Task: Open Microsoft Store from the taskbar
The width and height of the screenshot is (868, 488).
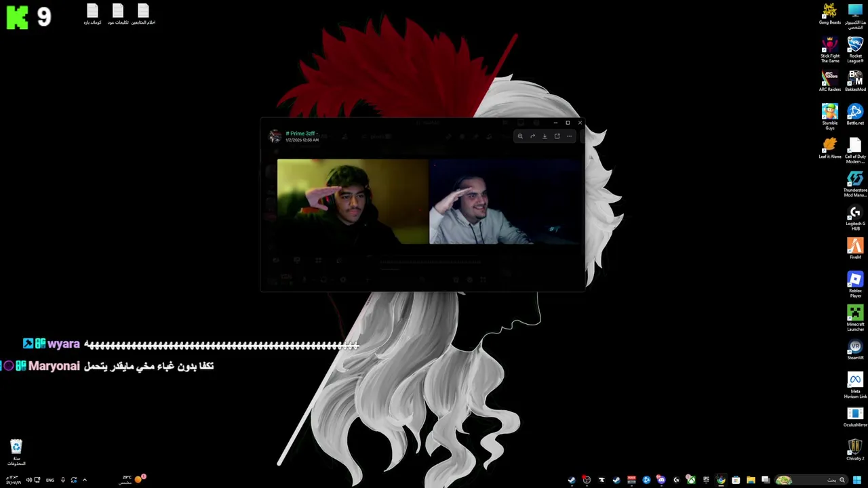Action: [736, 480]
